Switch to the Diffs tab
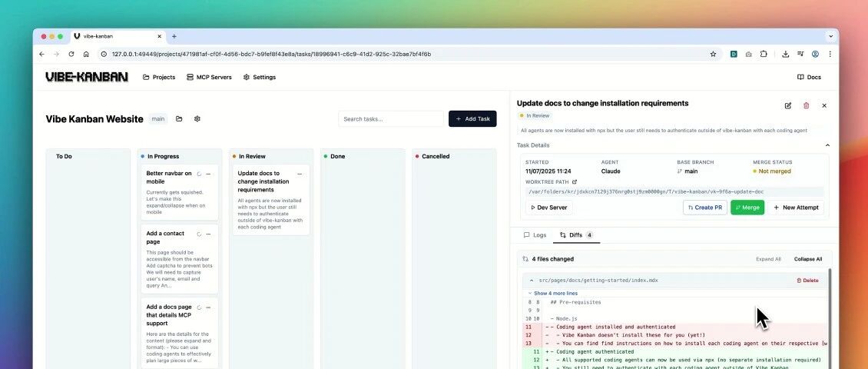 tap(576, 235)
